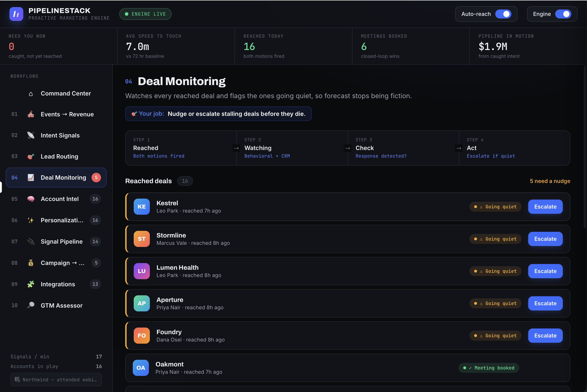The height and width of the screenshot is (392, 587).
Task: Escalate the Aperture deal
Action: click(545, 304)
